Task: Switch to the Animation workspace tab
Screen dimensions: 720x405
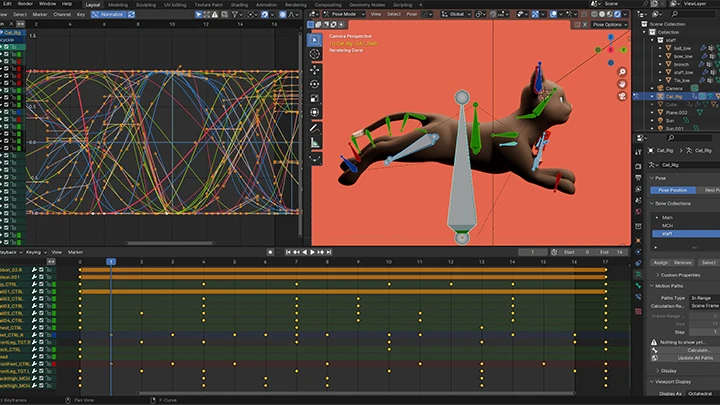Action: click(266, 5)
